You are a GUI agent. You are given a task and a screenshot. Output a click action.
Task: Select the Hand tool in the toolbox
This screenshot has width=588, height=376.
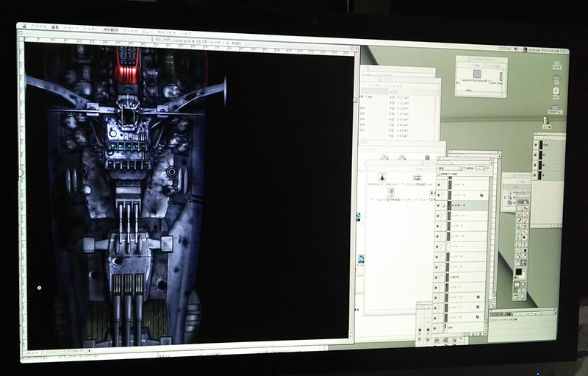(520, 263)
